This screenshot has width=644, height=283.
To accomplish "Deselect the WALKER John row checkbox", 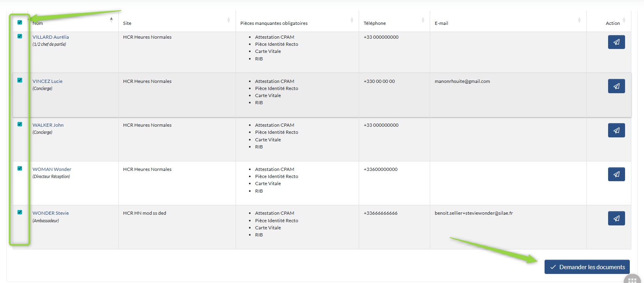I will click(20, 124).
